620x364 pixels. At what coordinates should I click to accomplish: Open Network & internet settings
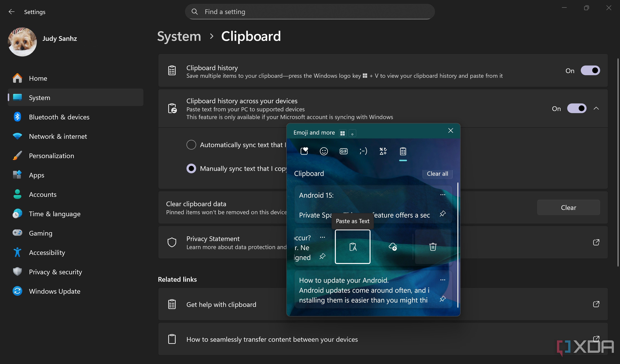coord(76,136)
